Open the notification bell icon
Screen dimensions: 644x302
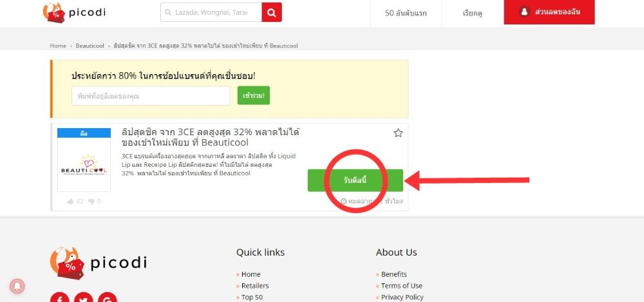[x=19, y=287]
